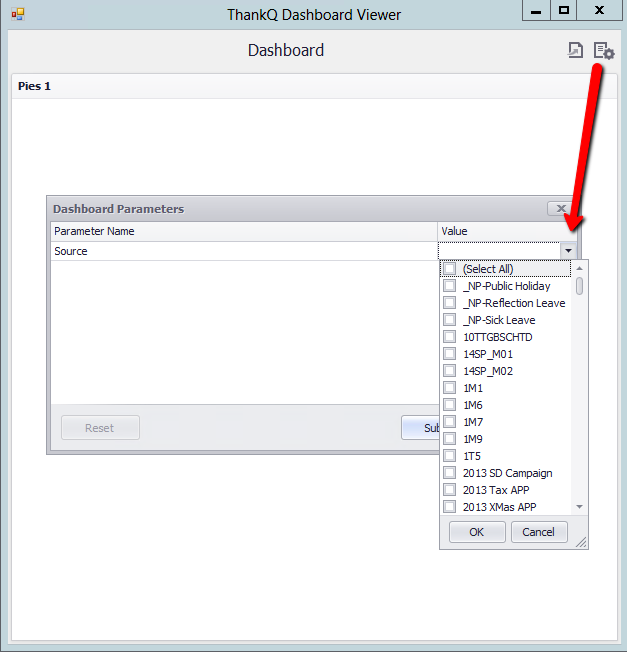The height and width of the screenshot is (653, 627).
Task: Click the ThankQ app icon in title bar
Action: pos(18,15)
